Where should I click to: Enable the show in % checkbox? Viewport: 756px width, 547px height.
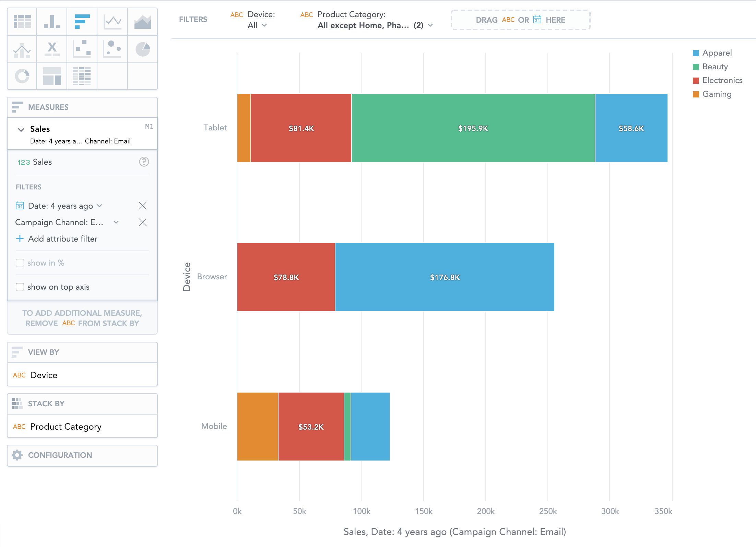(20, 263)
